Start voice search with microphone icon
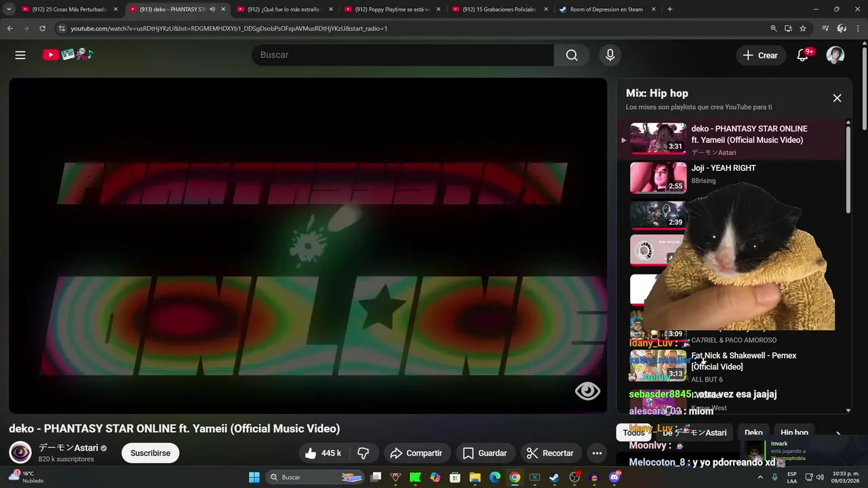The image size is (868, 488). [610, 55]
